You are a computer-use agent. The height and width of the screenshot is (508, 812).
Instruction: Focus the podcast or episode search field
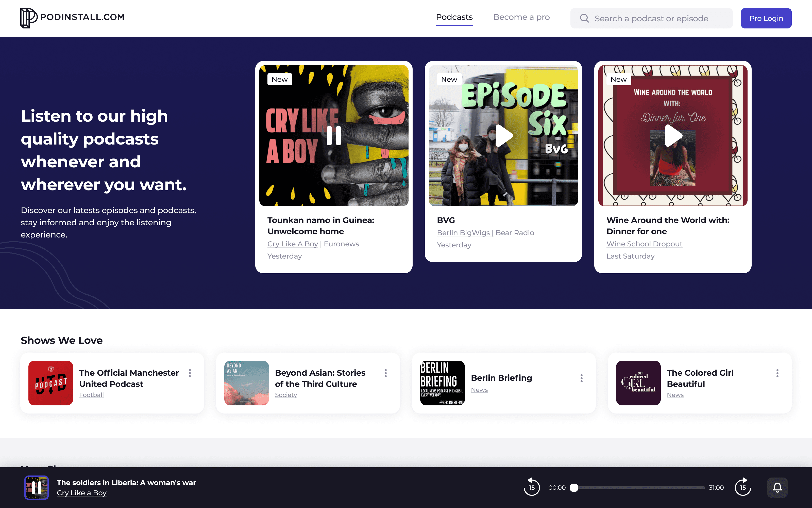point(651,18)
